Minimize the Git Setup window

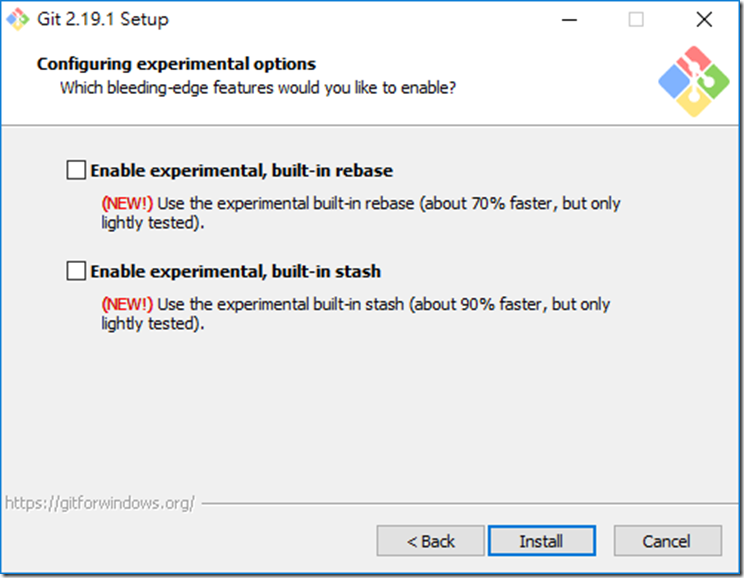pyautogui.click(x=569, y=20)
